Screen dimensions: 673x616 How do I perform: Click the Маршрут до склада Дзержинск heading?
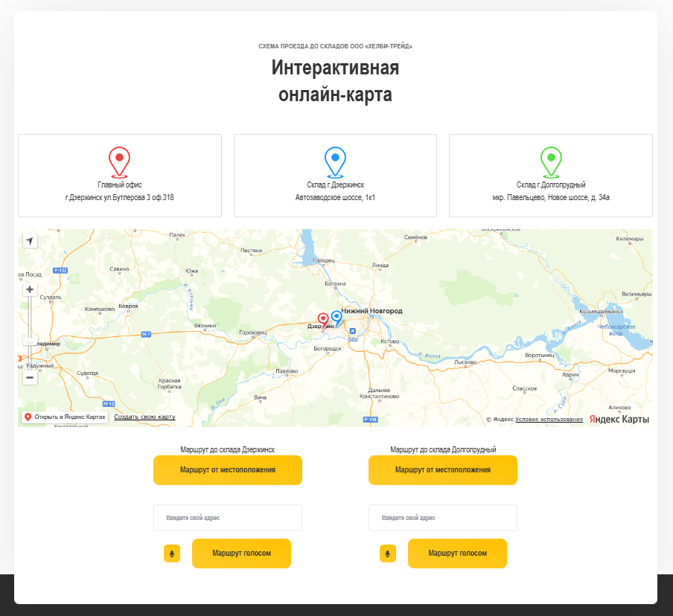pyautogui.click(x=228, y=449)
